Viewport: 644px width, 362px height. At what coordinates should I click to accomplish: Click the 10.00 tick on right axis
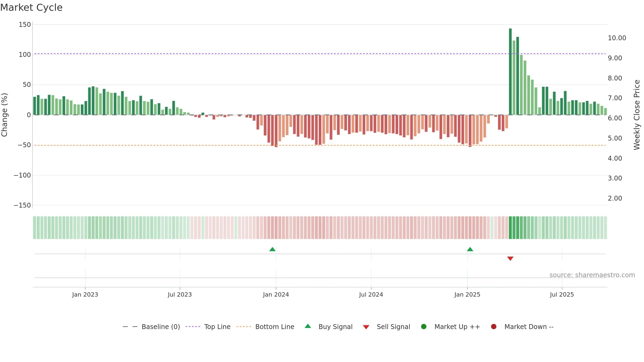(x=617, y=38)
